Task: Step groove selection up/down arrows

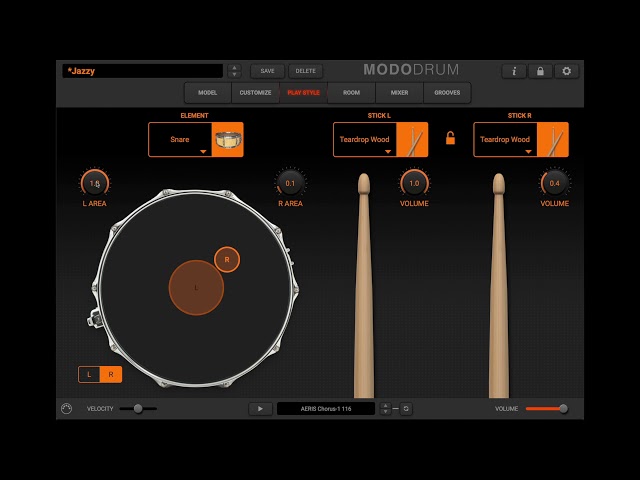Action: 385,409
